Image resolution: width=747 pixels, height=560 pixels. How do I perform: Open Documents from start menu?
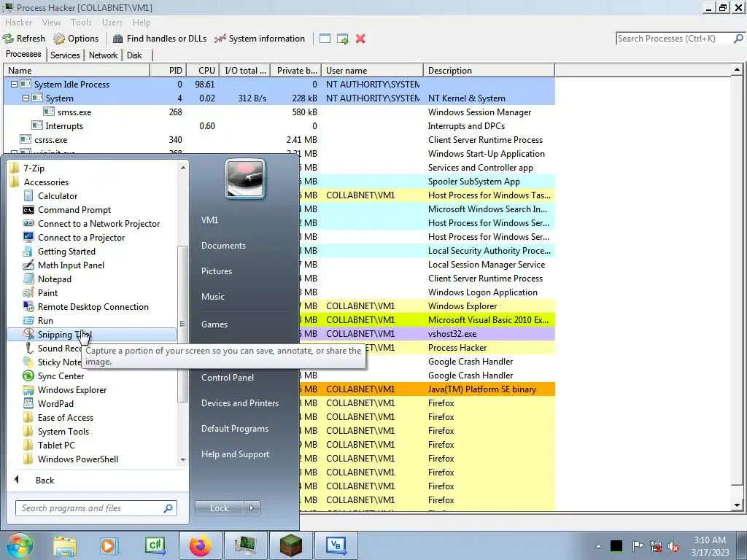[x=223, y=245]
